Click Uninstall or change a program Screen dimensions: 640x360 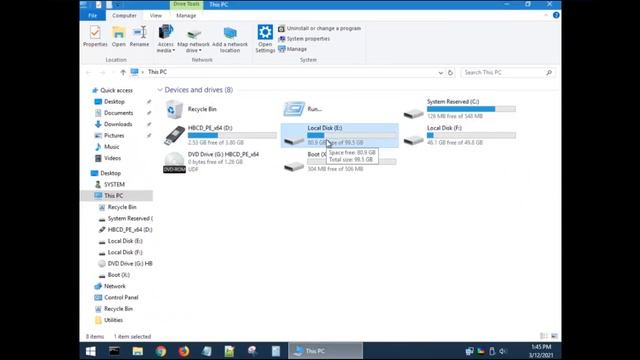[x=320, y=28]
